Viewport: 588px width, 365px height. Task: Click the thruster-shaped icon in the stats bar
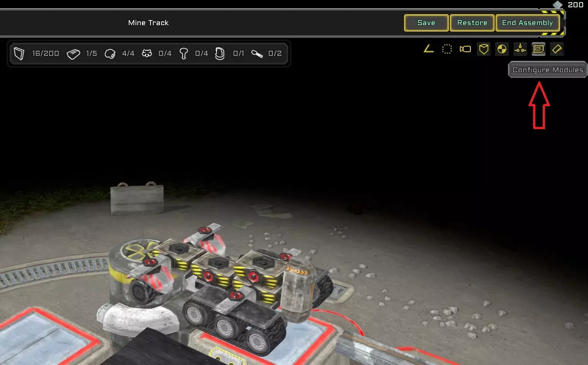[x=183, y=54]
